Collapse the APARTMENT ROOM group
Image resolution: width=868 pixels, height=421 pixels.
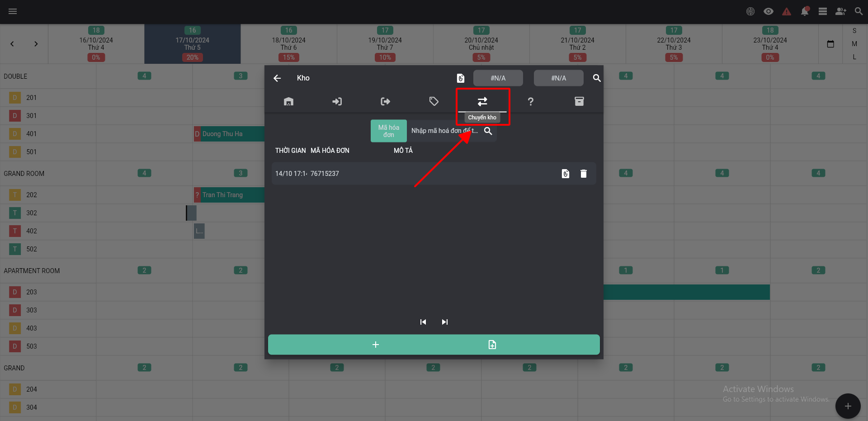point(32,271)
